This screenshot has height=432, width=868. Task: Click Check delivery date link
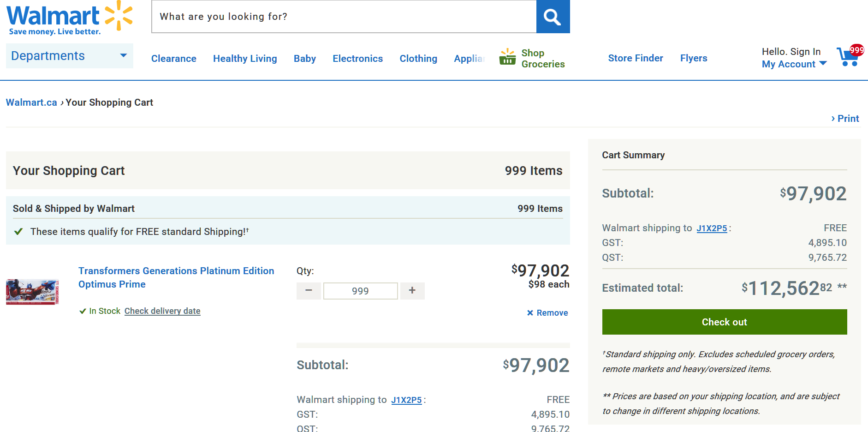click(x=162, y=311)
